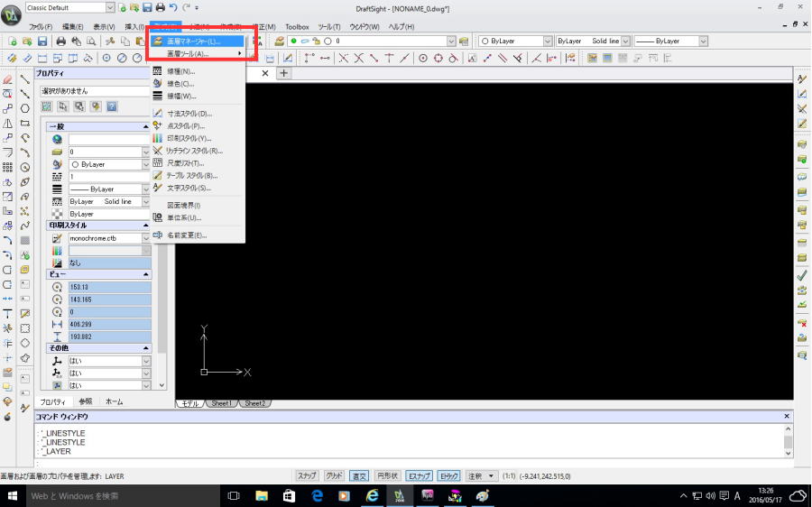Click the Cut scissors icon
812x507 pixels.
pos(110,41)
